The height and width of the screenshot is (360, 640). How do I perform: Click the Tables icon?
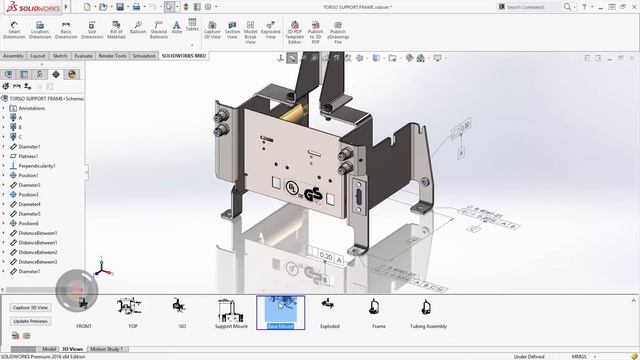[192, 25]
